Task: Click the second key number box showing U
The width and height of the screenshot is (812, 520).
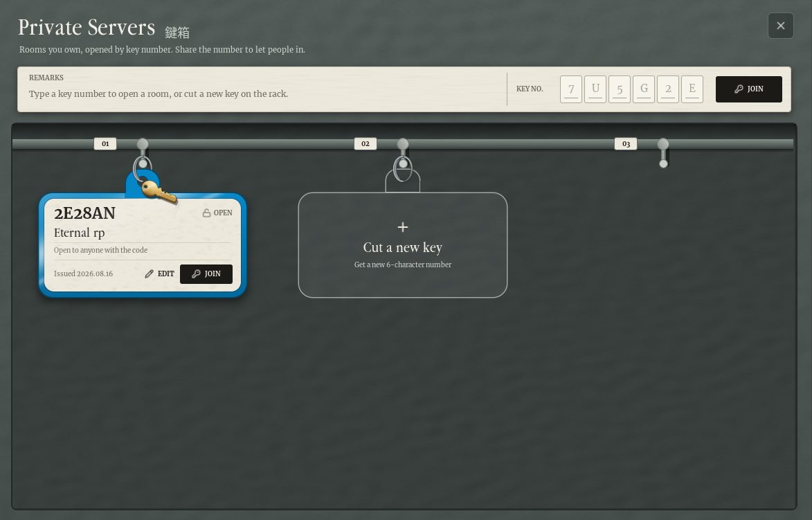Action: 595,89
